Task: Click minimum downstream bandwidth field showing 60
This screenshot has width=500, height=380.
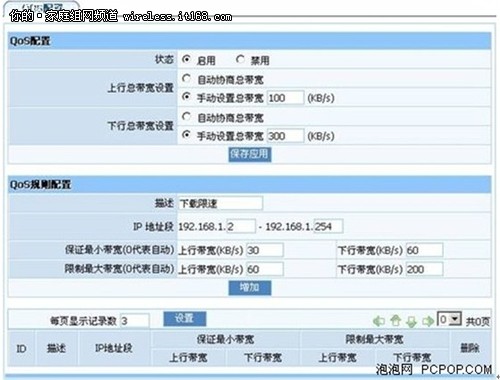Action: [424, 250]
